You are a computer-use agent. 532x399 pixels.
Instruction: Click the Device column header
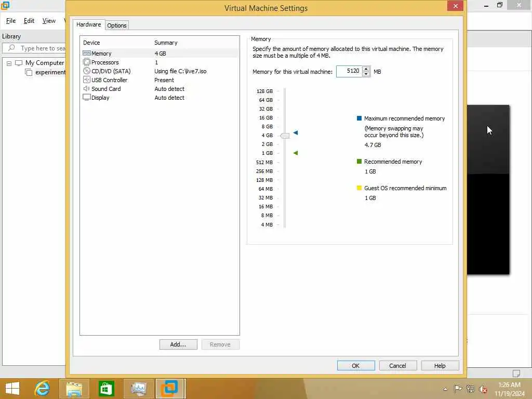[91, 43]
